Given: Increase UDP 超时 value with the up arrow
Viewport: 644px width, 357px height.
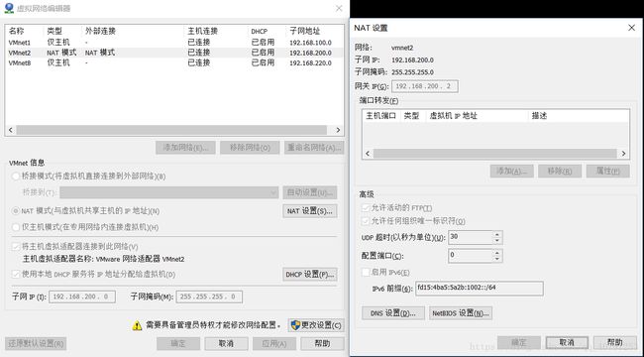Looking at the screenshot, I should pyautogui.click(x=497, y=234).
